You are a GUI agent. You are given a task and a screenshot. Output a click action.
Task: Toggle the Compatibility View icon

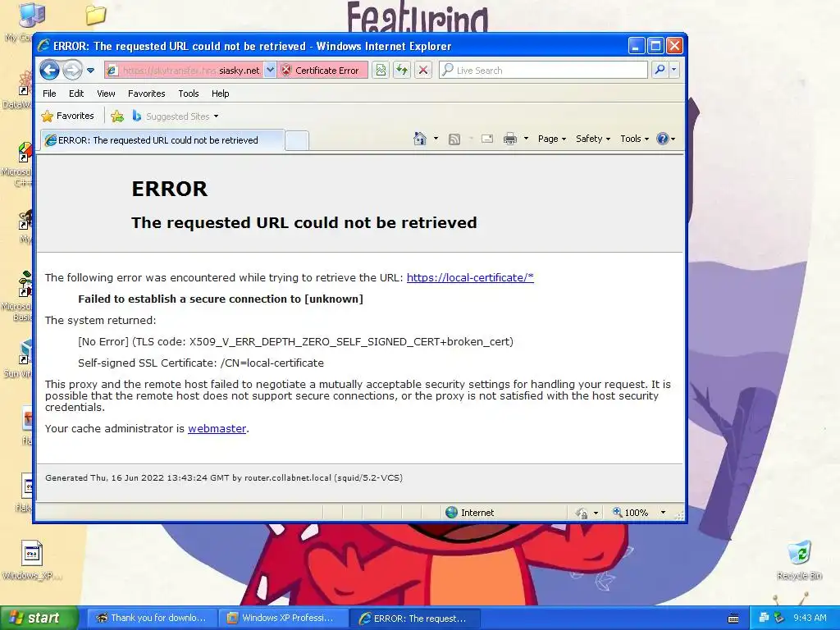[381, 71]
